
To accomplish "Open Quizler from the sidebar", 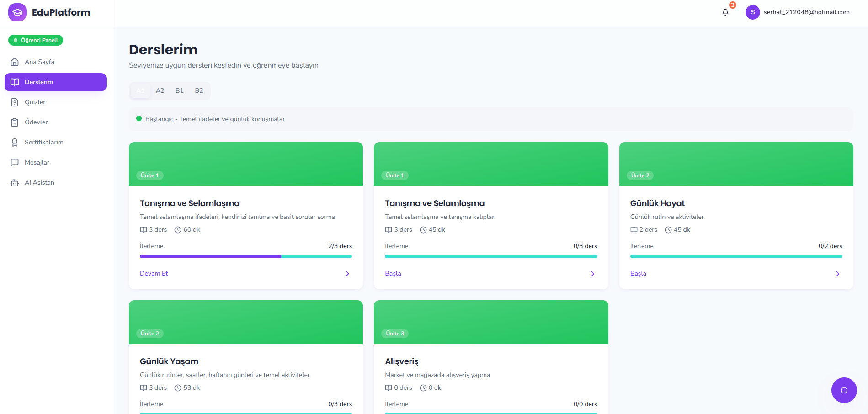I will pos(55,102).
